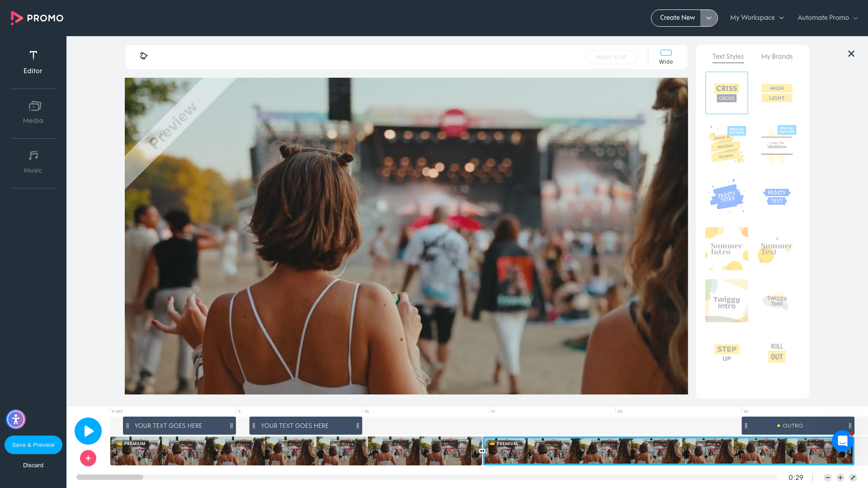This screenshot has height=488, width=868.
Task: Click the paint bucket style icon
Action: [x=144, y=56]
